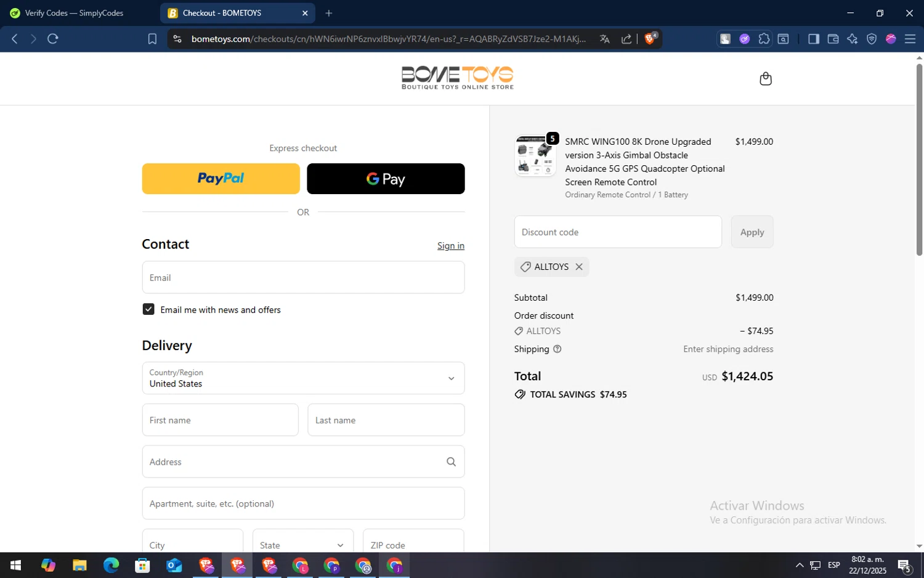This screenshot has height=578, width=924.
Task: Click the Last name field
Action: click(x=386, y=420)
